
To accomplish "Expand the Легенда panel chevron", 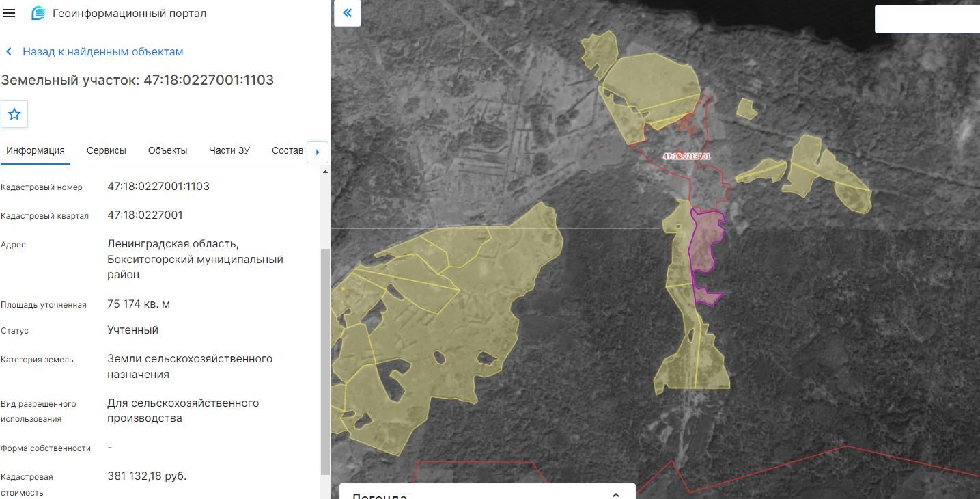I will coord(615,494).
